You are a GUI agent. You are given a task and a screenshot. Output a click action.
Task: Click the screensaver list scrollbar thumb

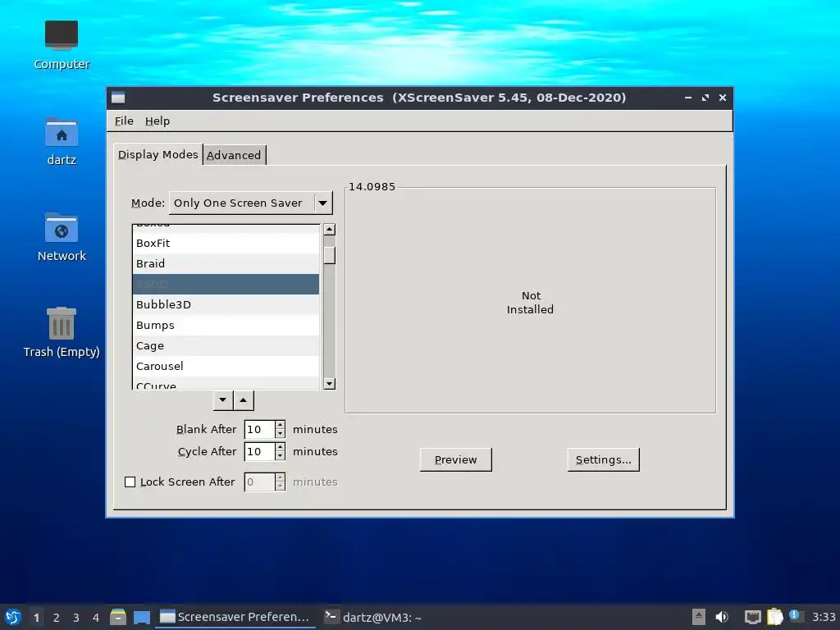(x=330, y=255)
